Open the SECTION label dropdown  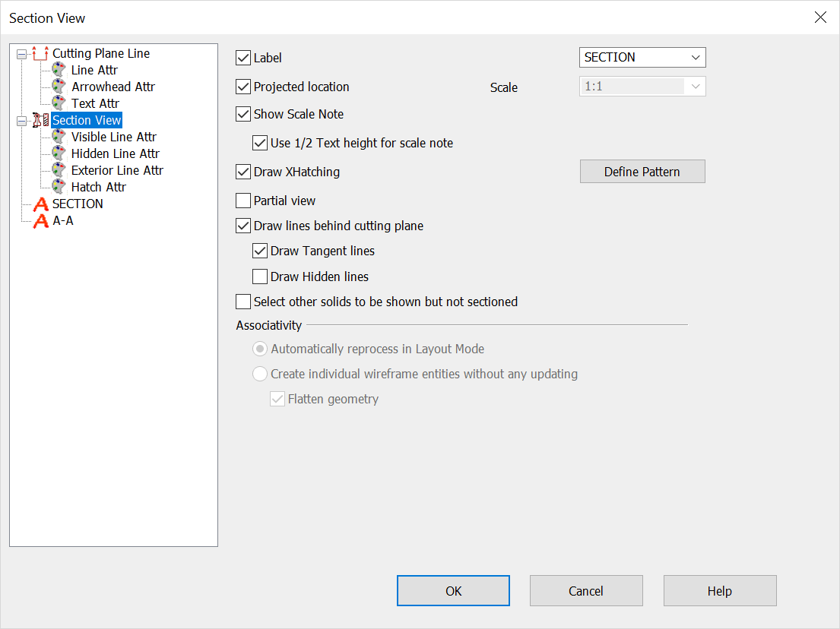(694, 57)
